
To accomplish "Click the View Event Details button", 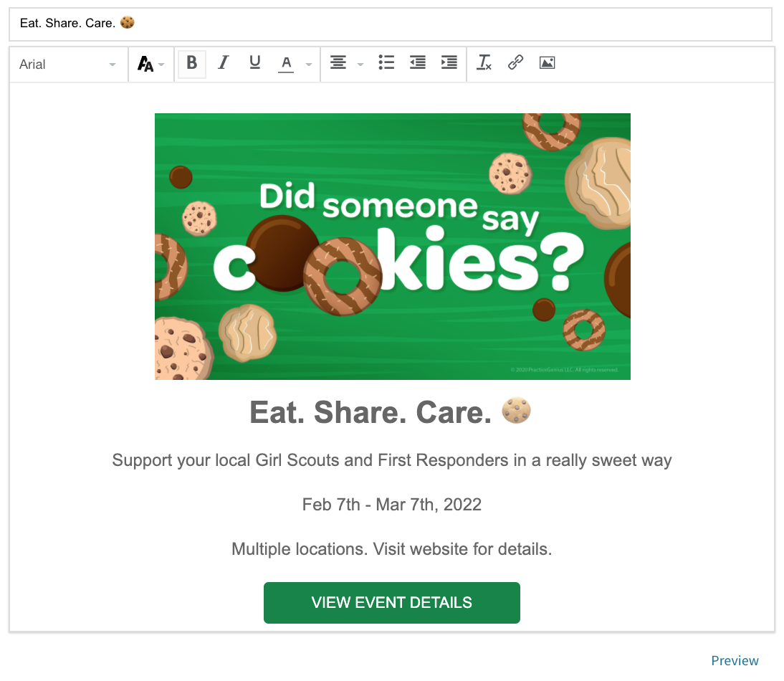I will pyautogui.click(x=391, y=603).
